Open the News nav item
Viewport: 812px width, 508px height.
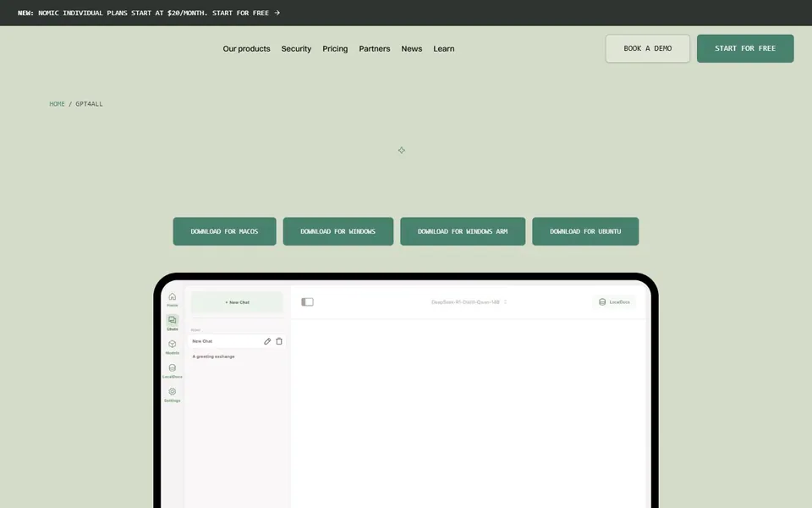coord(412,49)
